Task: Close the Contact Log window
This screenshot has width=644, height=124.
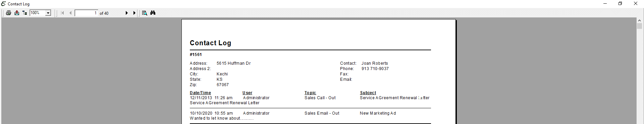Action: (x=635, y=4)
